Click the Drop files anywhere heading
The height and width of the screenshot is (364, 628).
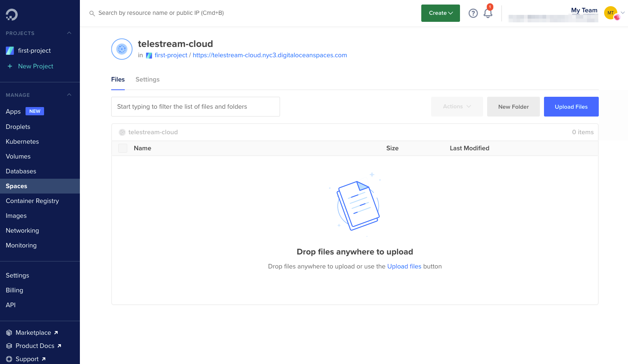[355, 252]
